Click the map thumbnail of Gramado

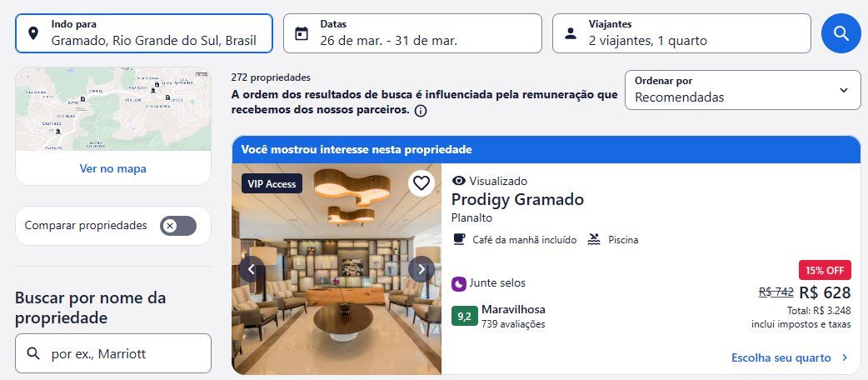(113, 109)
